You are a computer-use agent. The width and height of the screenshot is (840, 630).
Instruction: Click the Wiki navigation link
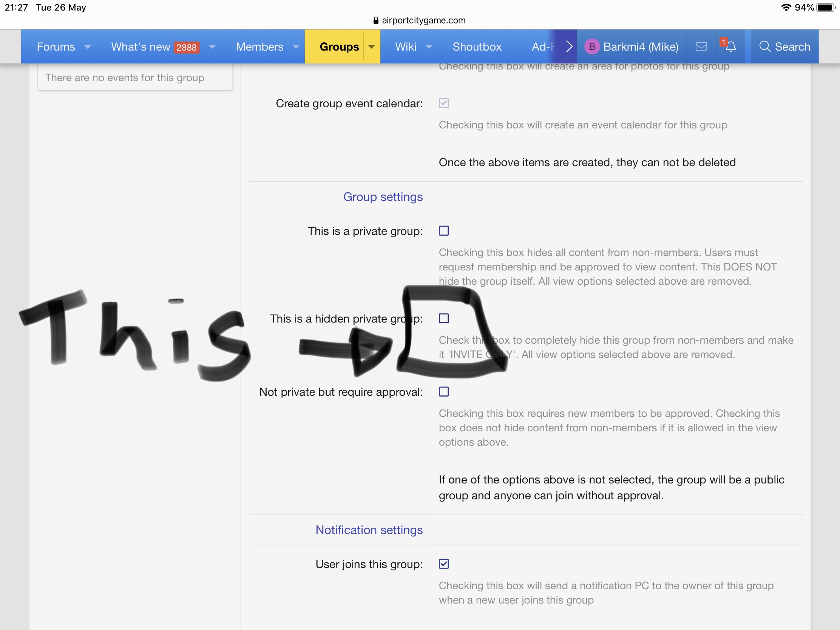point(406,47)
